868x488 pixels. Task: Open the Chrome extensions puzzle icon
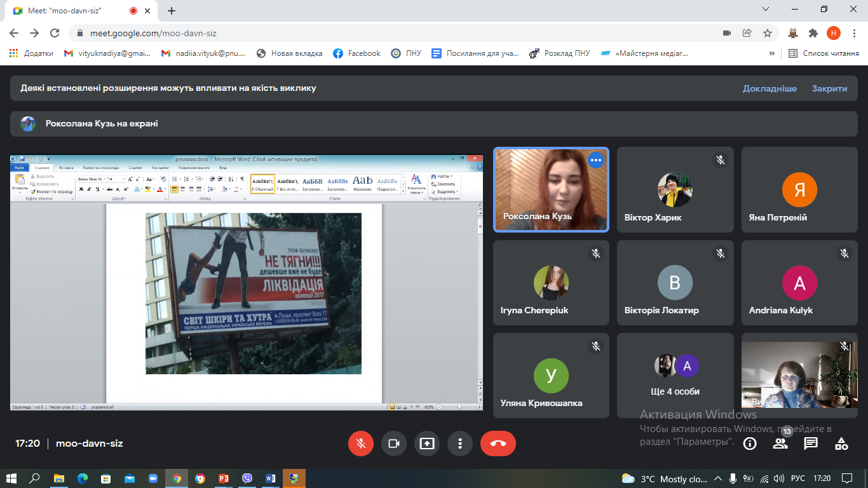(813, 33)
